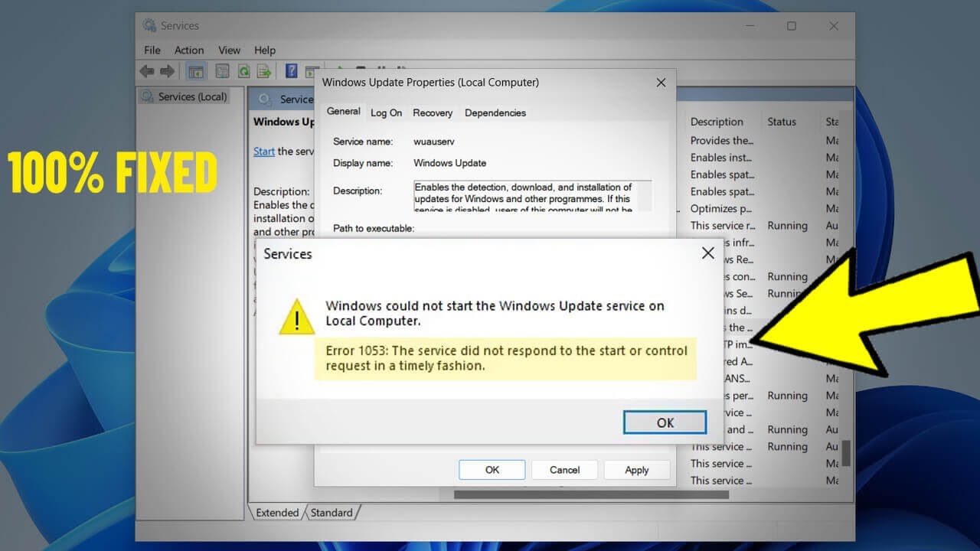Click the services list horizontal scrollbar
This screenshot has width=980, height=551.
[x=591, y=495]
